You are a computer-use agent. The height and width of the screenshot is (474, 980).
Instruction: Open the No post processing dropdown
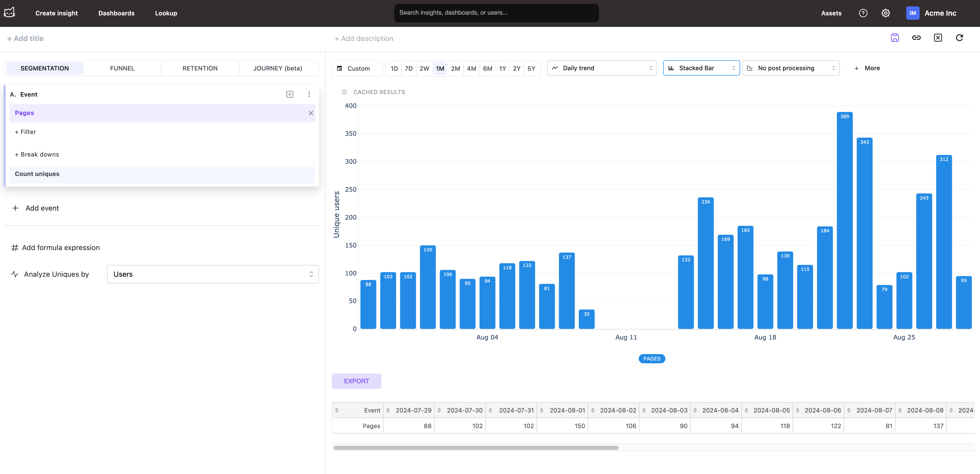[791, 68]
